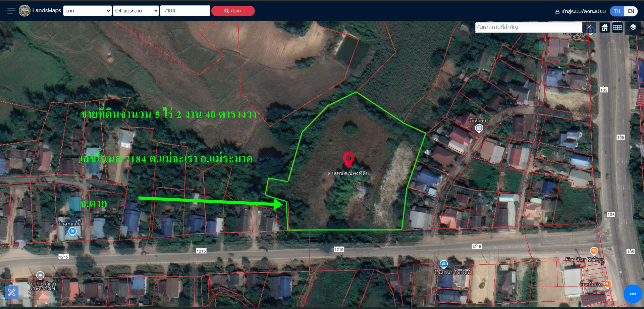
Task: Click the LandsMaps logo emblem
Action: pyautogui.click(x=24, y=11)
